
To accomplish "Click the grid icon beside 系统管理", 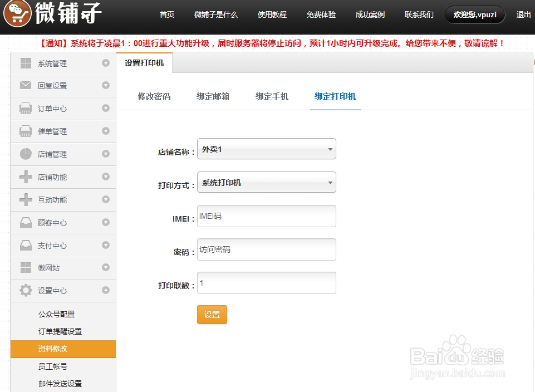I will [x=24, y=63].
